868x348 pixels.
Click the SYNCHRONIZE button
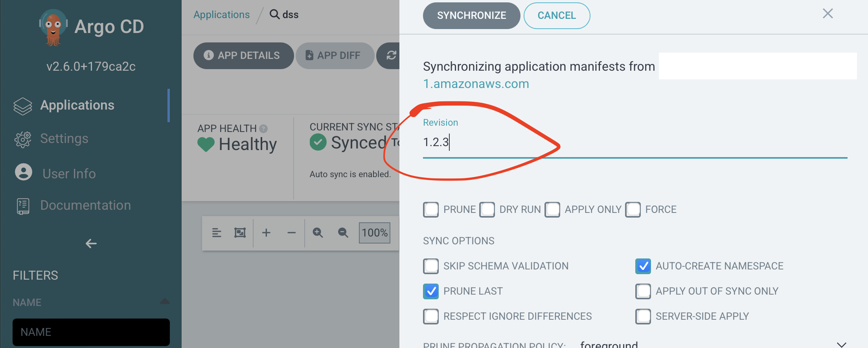tap(471, 15)
